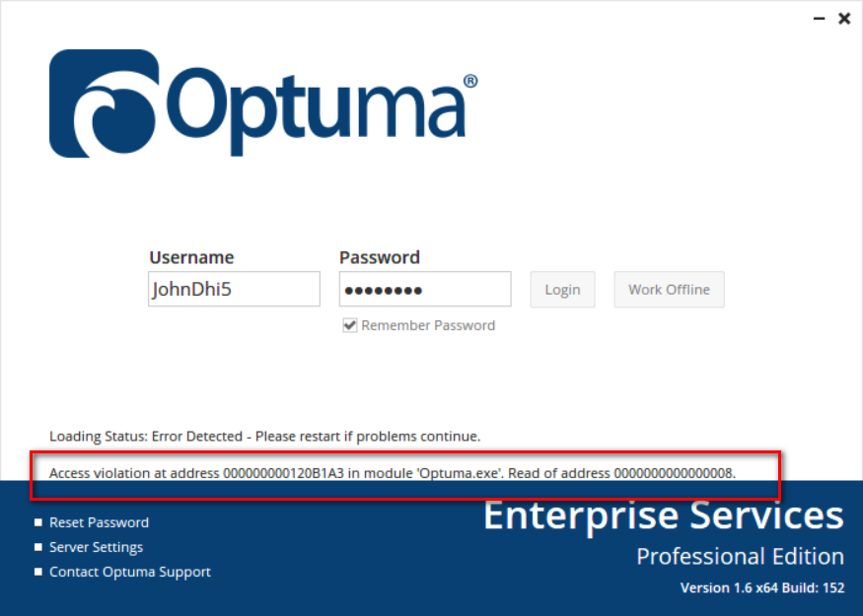The image size is (863, 616).
Task: Focus the Username input field
Action: (x=234, y=290)
